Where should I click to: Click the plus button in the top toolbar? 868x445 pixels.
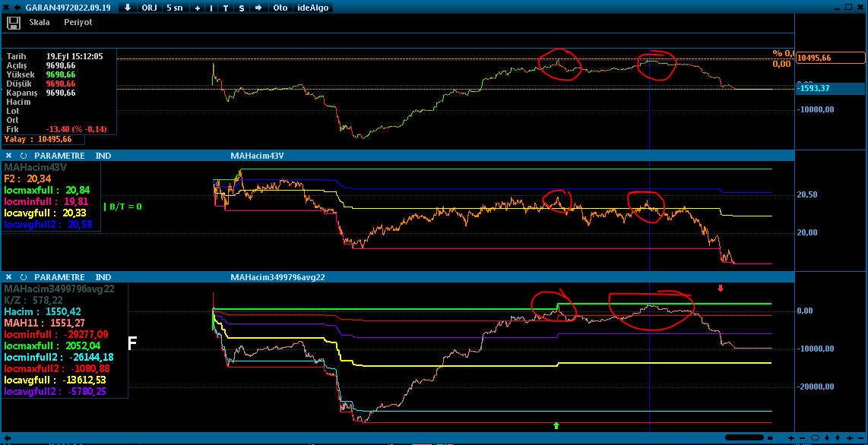pyautogui.click(x=198, y=8)
